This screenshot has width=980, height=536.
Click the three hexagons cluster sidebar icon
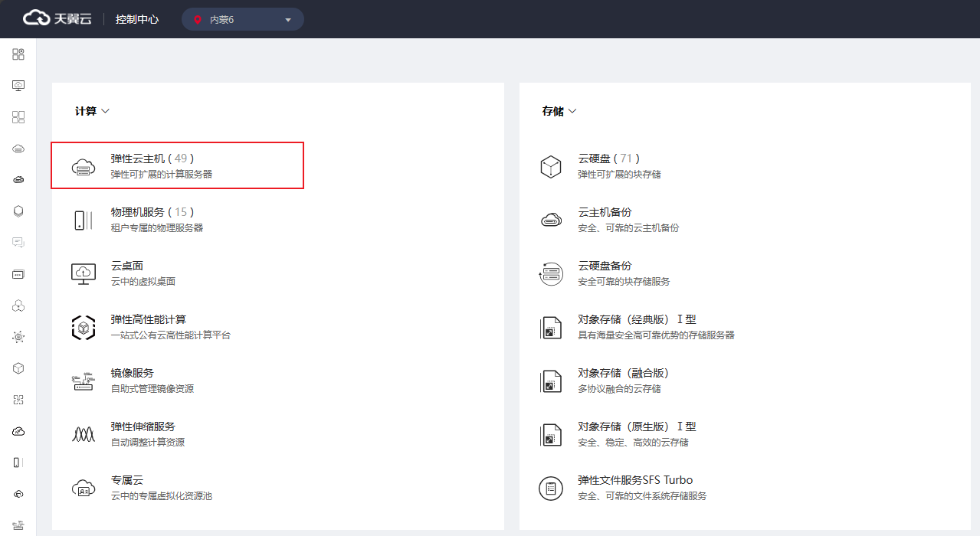(18, 306)
